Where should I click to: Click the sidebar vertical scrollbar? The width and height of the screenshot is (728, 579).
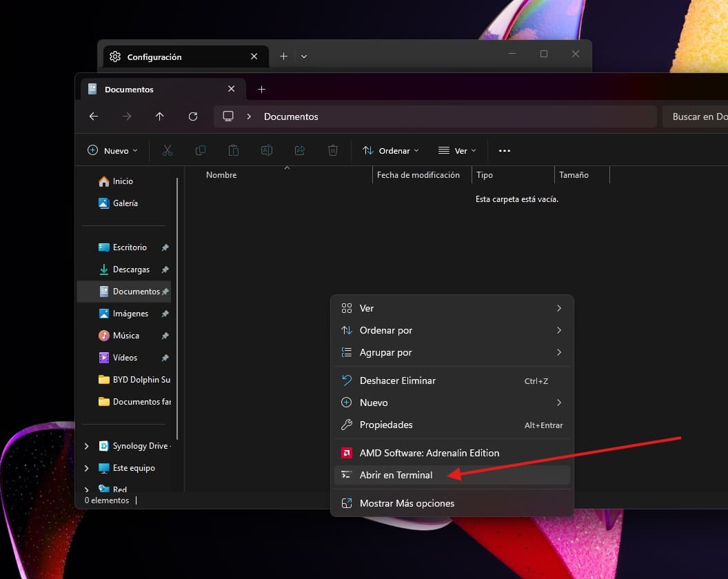coord(177,308)
